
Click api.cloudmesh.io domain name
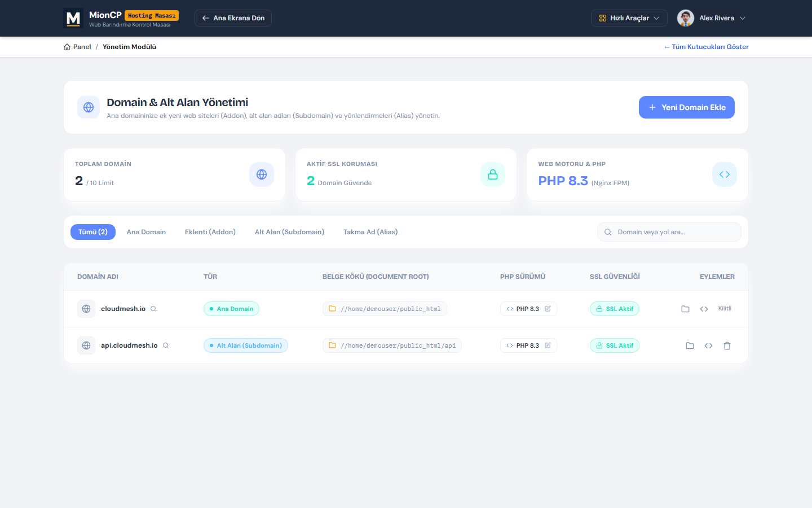click(129, 345)
